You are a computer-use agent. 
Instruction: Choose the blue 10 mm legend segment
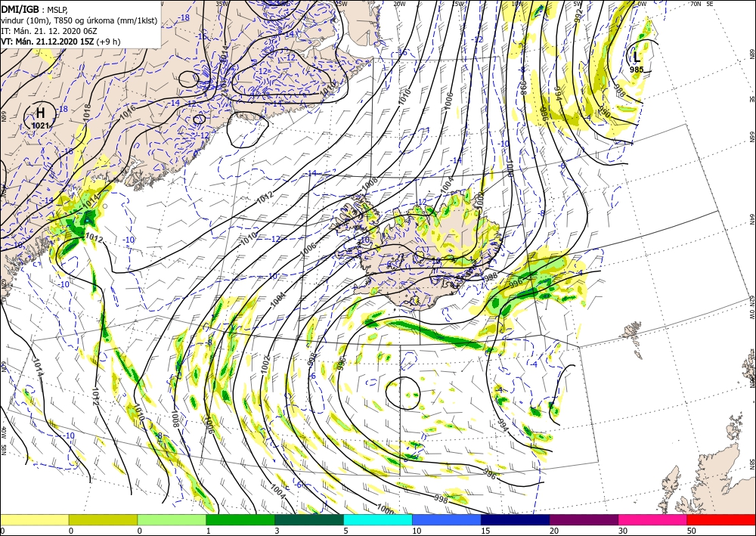(x=447, y=519)
